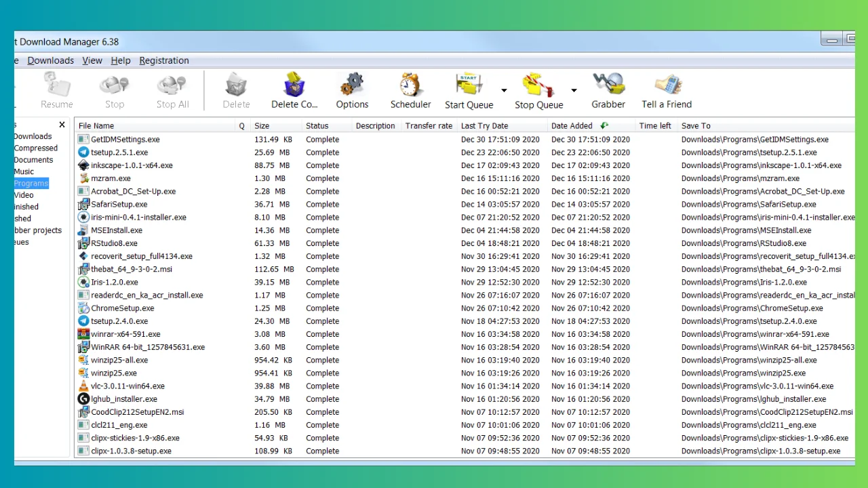This screenshot has height=488, width=868.
Task: Click the SafariSetup.exe file icon
Action: pyautogui.click(x=83, y=204)
